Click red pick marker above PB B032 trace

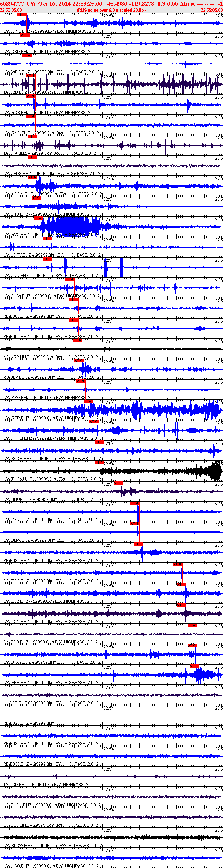pyautogui.click(x=139, y=544)
